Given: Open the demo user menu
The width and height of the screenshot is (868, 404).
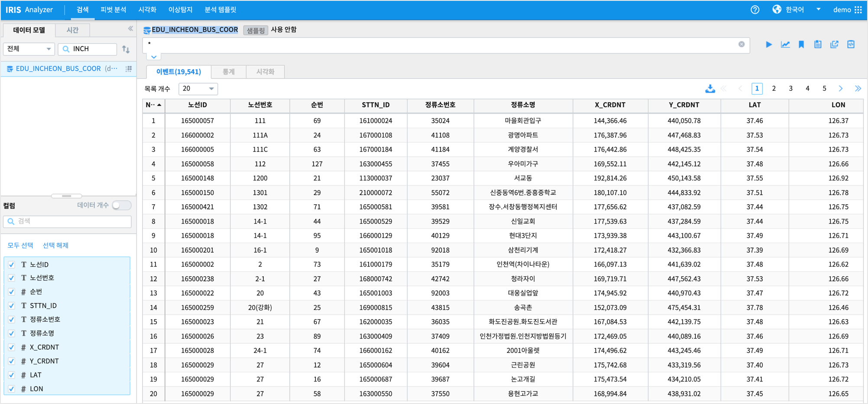Looking at the screenshot, I should pos(842,10).
